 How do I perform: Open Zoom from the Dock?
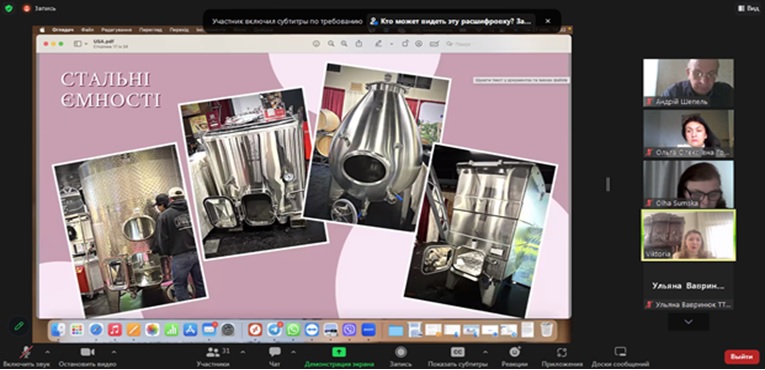368,329
